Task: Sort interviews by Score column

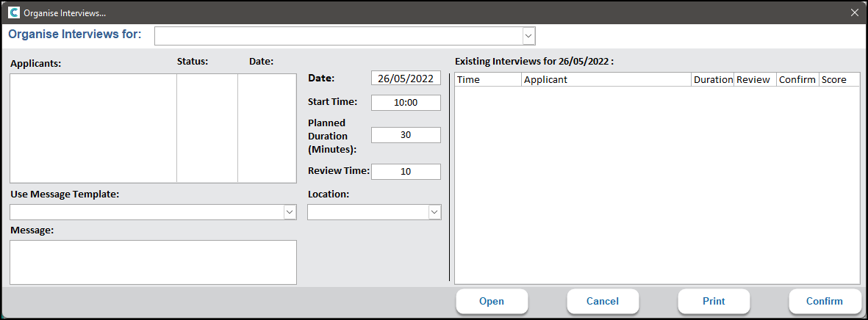Action: tap(839, 79)
